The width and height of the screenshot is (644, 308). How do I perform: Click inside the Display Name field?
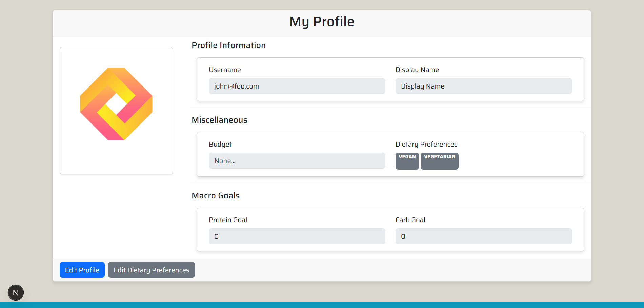pyautogui.click(x=483, y=86)
